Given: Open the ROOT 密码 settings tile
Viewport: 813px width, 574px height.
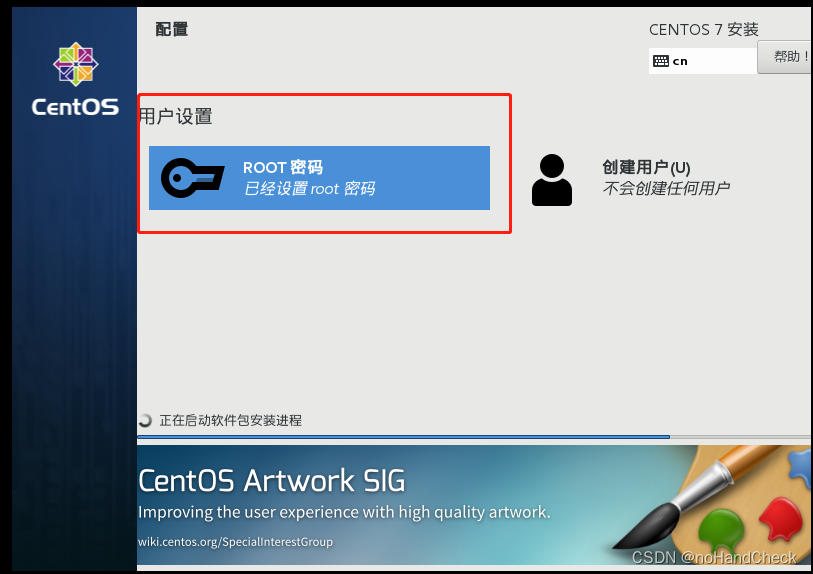Looking at the screenshot, I should coord(319,178).
